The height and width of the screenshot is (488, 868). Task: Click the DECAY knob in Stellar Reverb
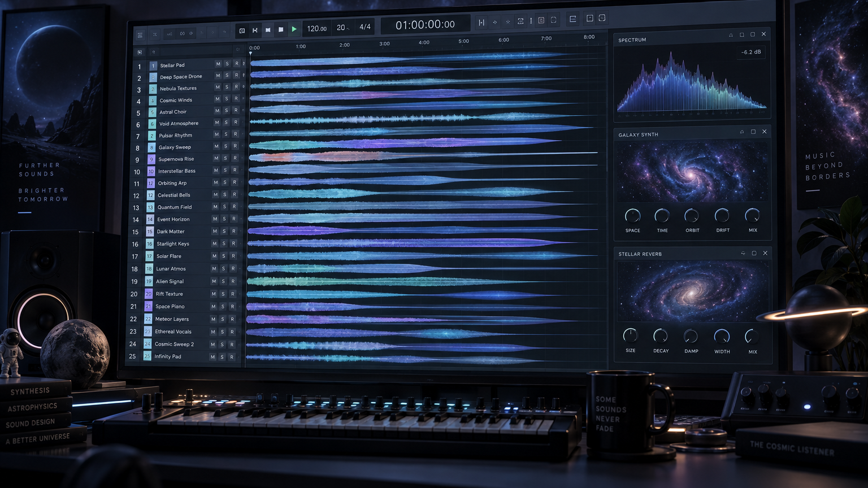[x=660, y=336]
